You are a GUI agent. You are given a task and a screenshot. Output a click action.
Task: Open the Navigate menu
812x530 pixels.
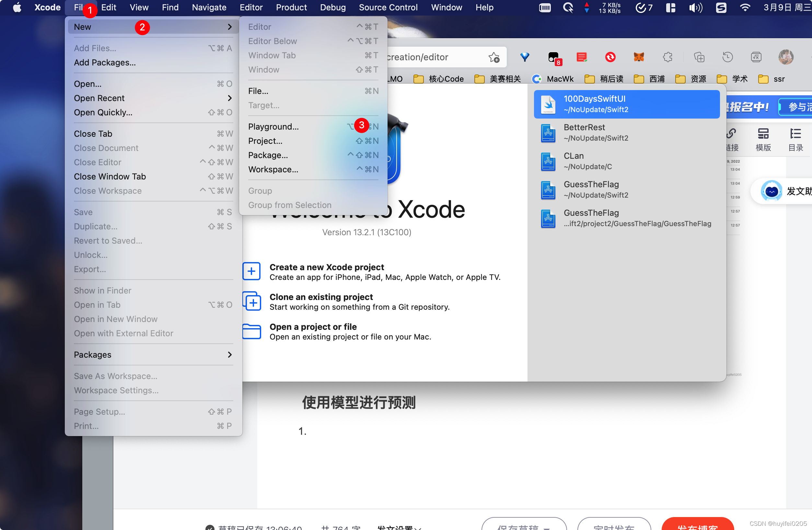pyautogui.click(x=209, y=7)
